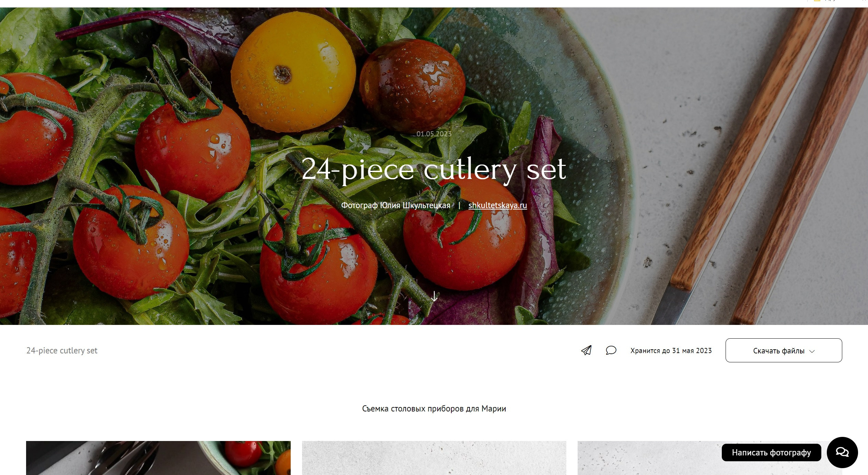The image size is (868, 475).
Task: Click the gray 24-piece cutlery set section label
Action: pyautogui.click(x=62, y=350)
